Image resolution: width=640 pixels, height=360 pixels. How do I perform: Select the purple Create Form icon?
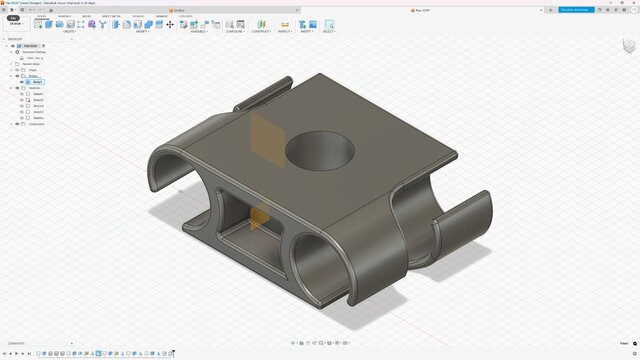point(92,24)
